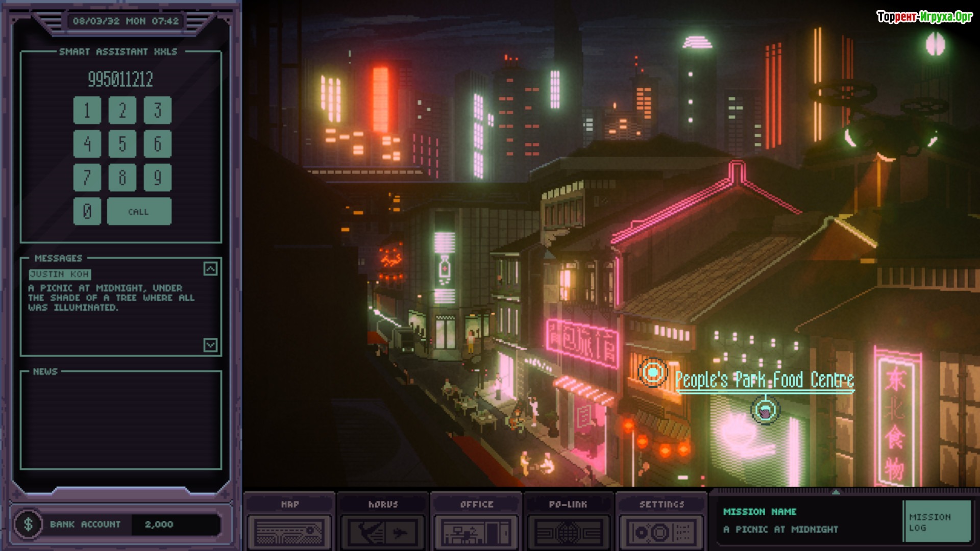Expand the mission panel arrow
The width and height of the screenshot is (980, 551).
point(836,492)
